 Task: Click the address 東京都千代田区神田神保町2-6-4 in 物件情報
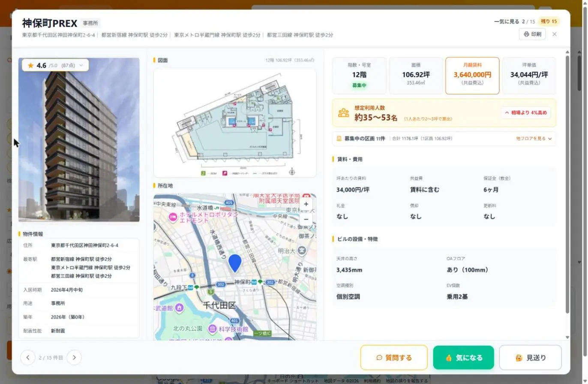pos(84,245)
